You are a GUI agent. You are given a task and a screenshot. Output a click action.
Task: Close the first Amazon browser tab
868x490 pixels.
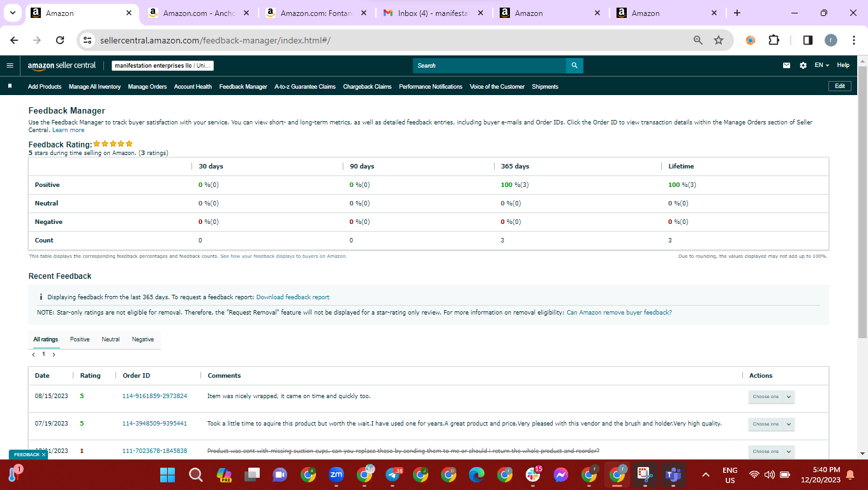click(129, 13)
